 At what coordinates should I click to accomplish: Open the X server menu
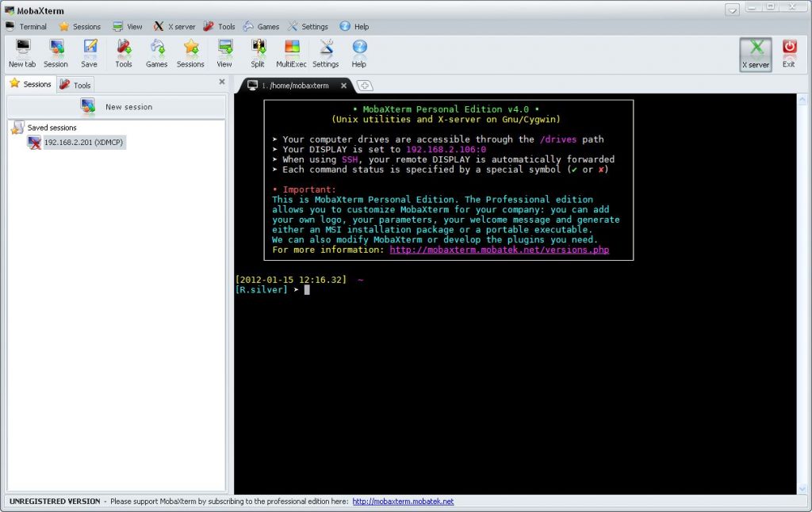tap(174, 26)
